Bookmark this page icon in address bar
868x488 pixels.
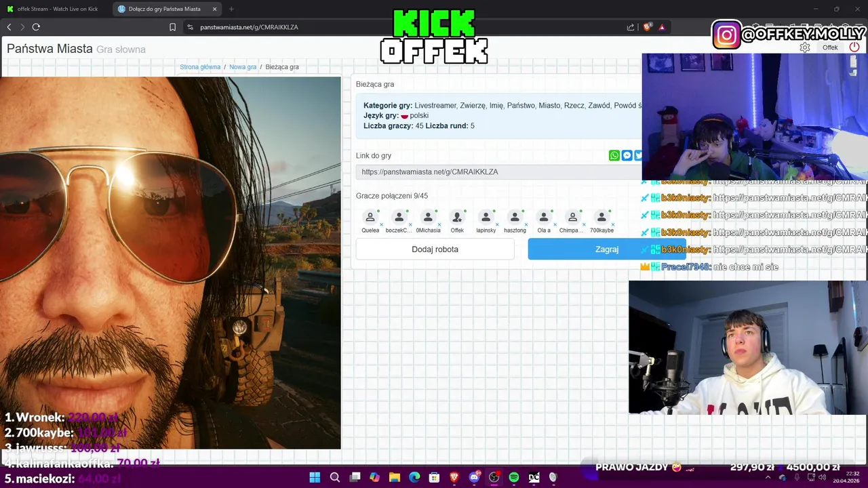click(172, 27)
